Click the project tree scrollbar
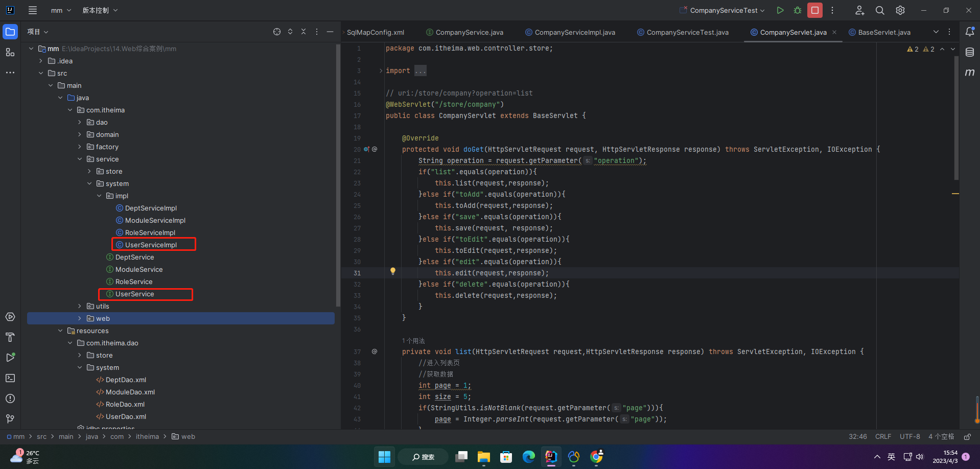 tap(338, 175)
